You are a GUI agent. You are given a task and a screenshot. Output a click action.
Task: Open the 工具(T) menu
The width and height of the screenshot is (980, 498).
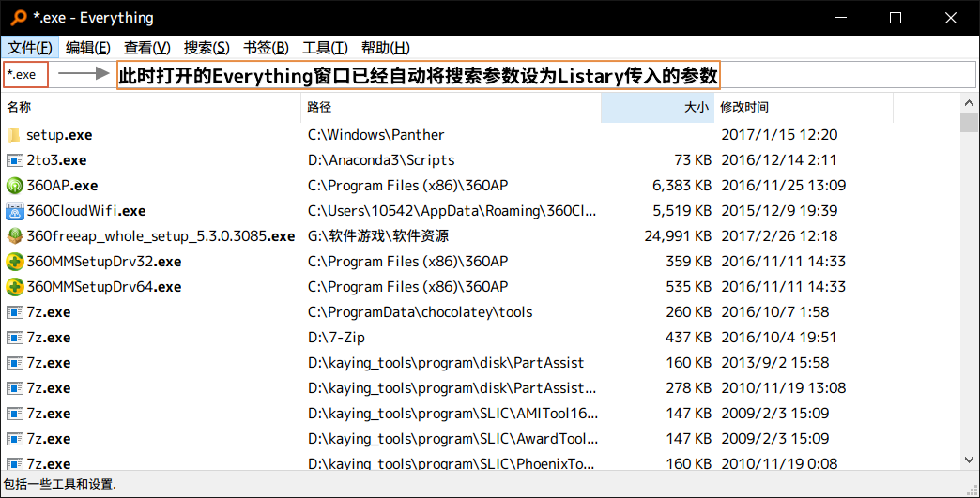point(325,48)
